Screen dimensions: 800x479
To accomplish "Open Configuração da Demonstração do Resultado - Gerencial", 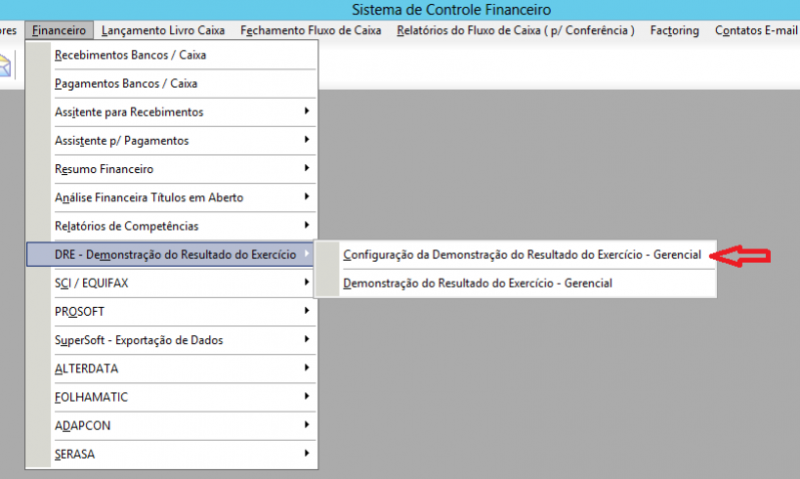I will tap(522, 255).
